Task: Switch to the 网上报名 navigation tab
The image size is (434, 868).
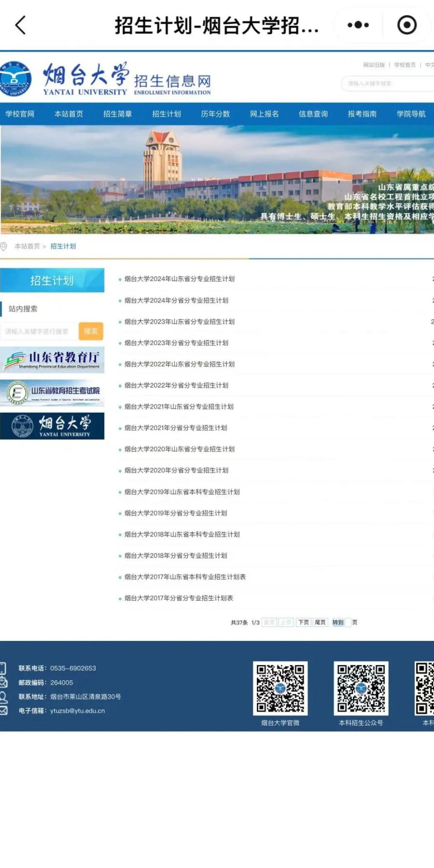Action: point(264,114)
